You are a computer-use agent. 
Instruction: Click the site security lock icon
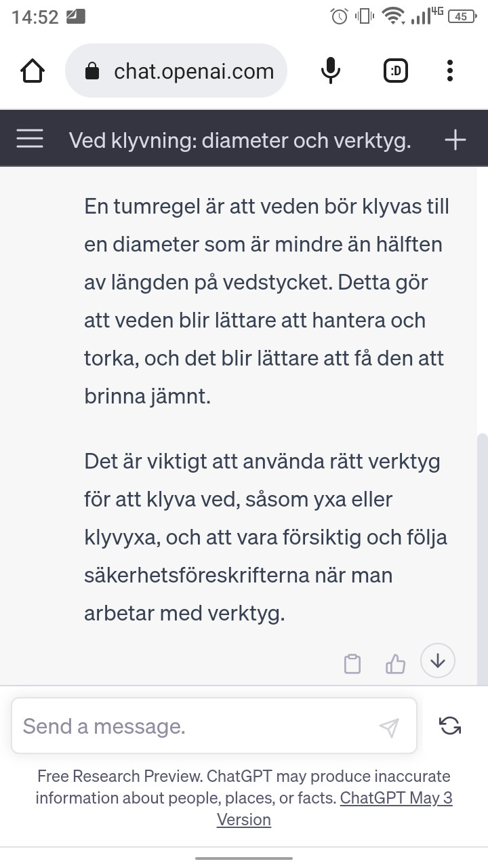pyautogui.click(x=92, y=71)
